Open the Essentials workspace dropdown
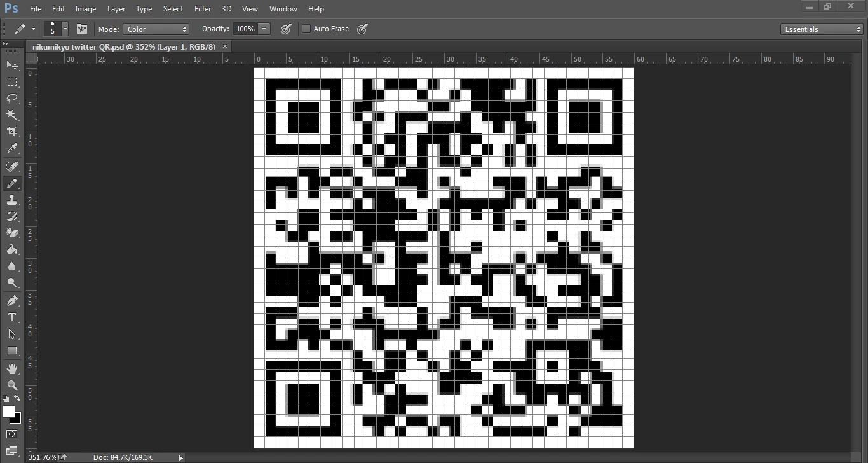This screenshot has height=463, width=868. pos(822,29)
